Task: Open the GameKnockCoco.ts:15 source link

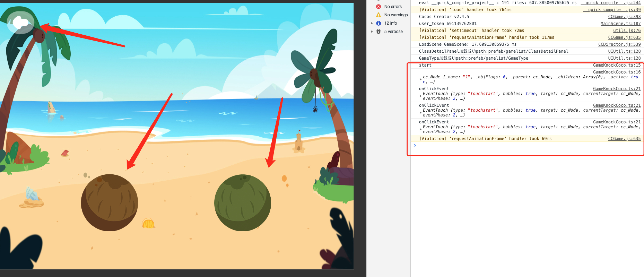Action: click(616, 65)
